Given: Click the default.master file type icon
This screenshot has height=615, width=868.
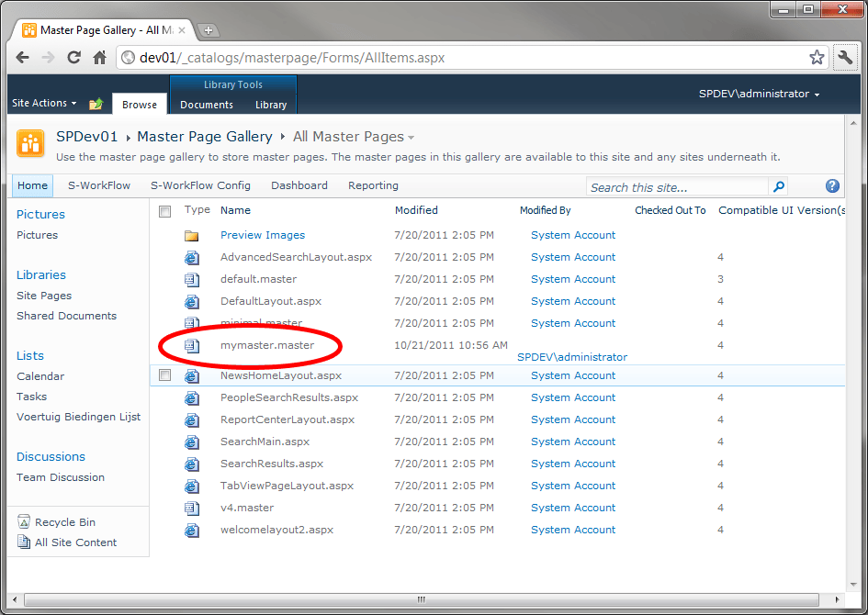Looking at the screenshot, I should pos(192,280).
